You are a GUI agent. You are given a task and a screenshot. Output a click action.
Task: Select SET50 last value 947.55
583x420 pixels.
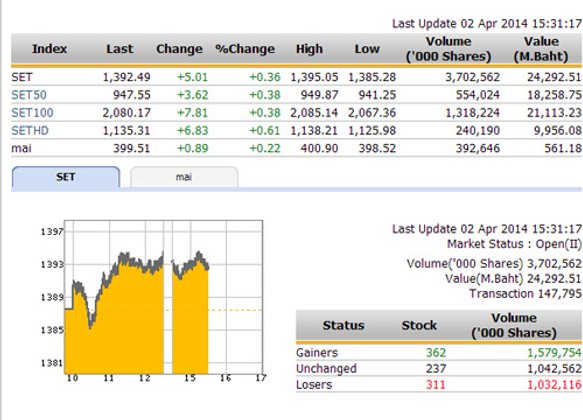(132, 95)
